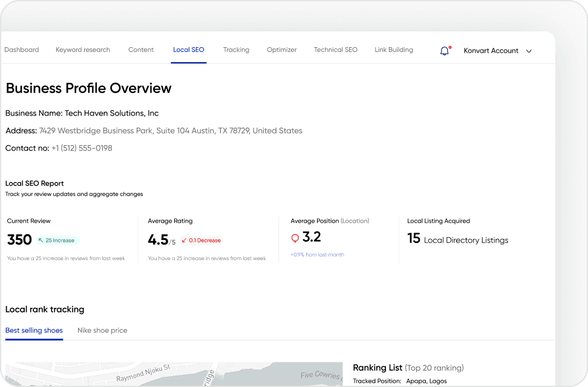Image resolution: width=588 pixels, height=387 pixels.
Task: Select the Link Building tab
Action: pyautogui.click(x=393, y=50)
